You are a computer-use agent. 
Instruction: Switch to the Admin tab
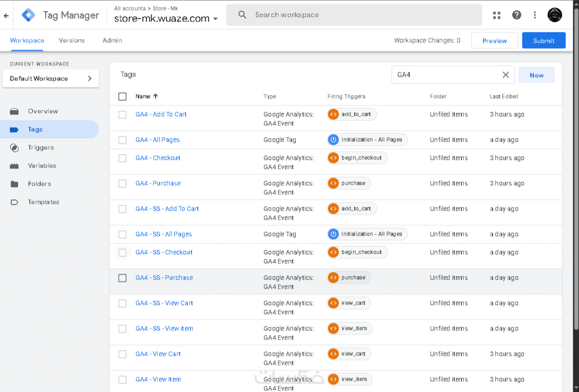(112, 40)
